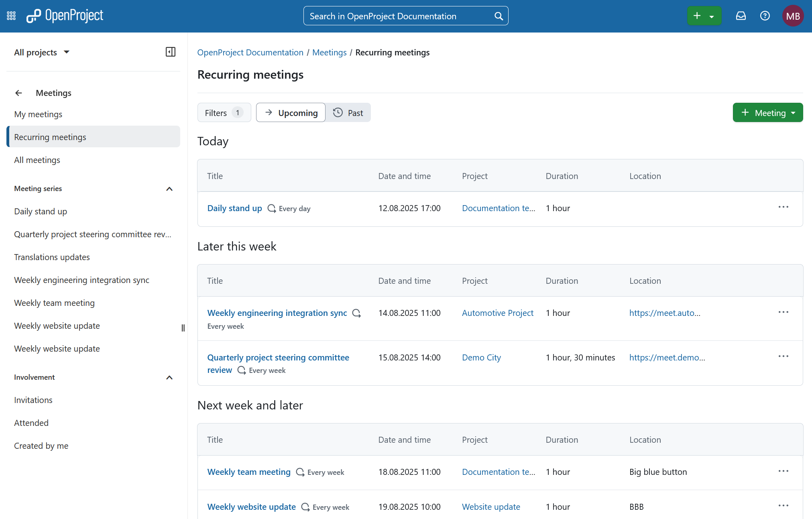Open the three-dot menu for Weekly team meeting

point(783,471)
